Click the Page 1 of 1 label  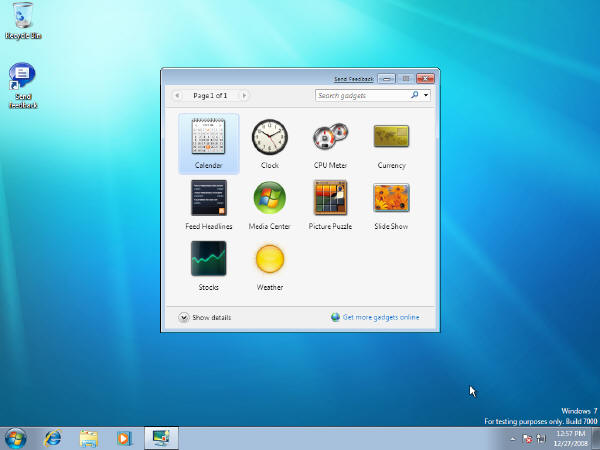[x=210, y=95]
